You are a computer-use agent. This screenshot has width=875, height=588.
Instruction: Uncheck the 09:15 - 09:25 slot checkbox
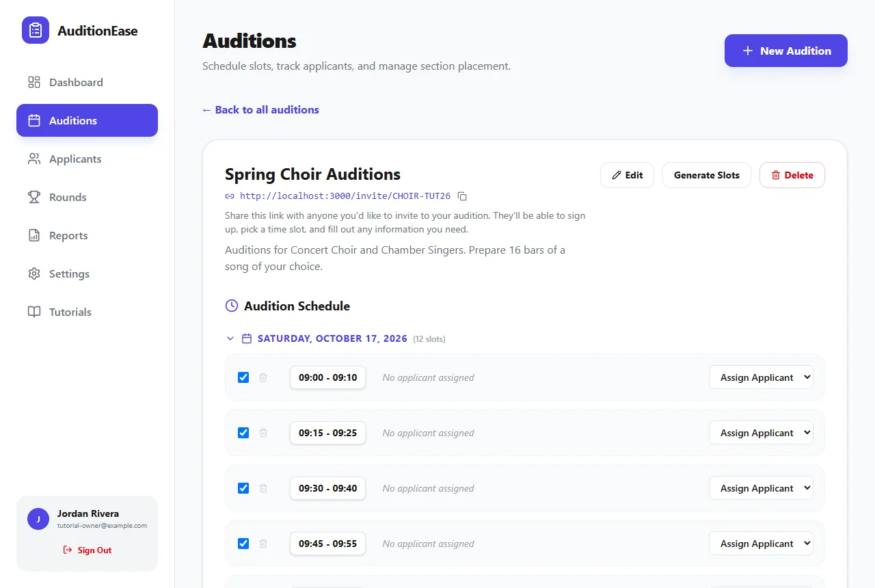243,433
